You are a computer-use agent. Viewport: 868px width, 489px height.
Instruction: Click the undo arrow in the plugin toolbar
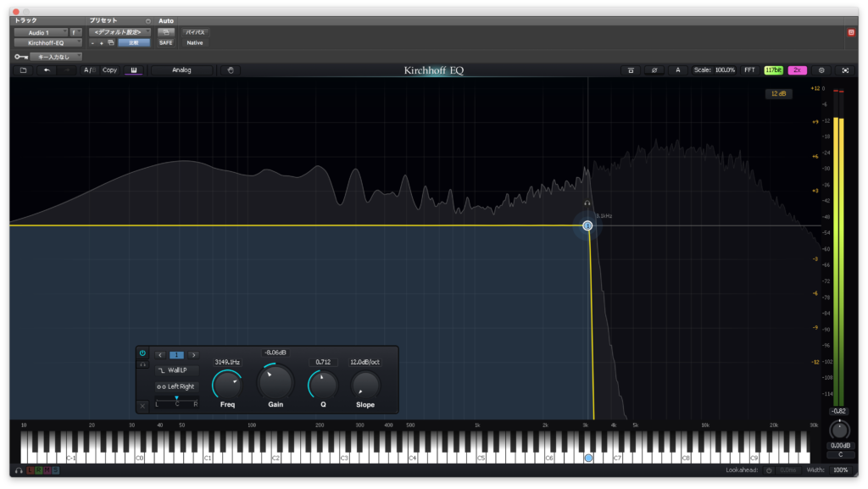47,70
